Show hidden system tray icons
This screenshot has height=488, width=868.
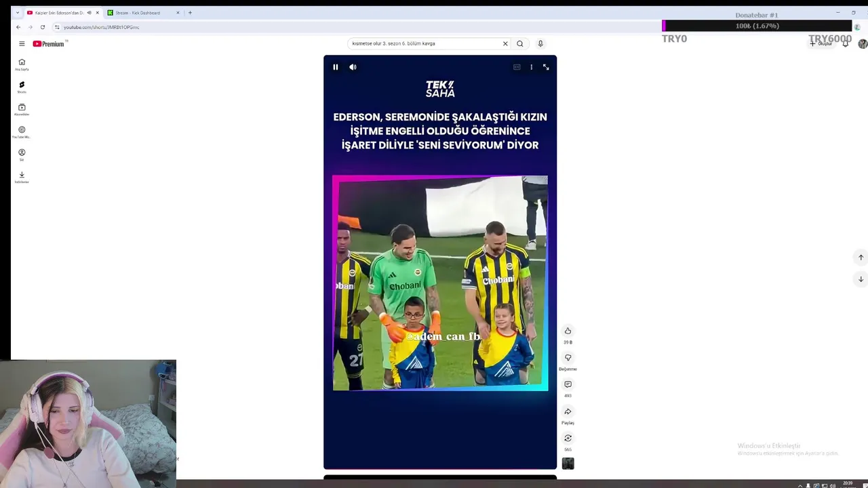800,485
